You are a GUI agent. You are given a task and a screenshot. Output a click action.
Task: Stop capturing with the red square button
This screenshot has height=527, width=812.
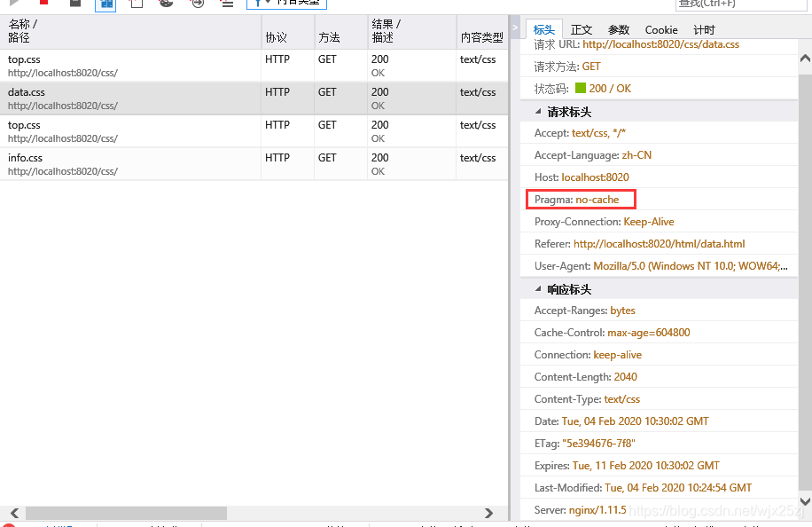[x=44, y=2]
